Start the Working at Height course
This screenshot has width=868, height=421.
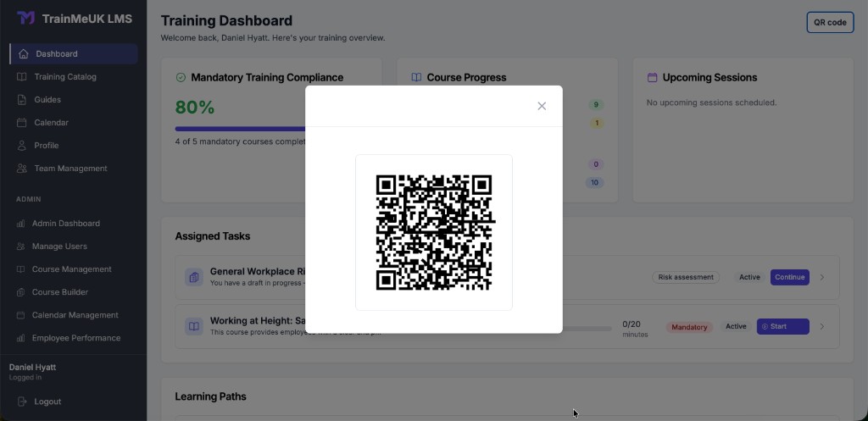point(782,326)
